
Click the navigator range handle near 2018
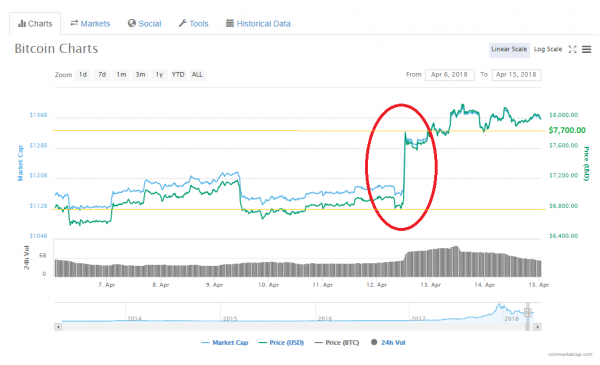(x=528, y=313)
